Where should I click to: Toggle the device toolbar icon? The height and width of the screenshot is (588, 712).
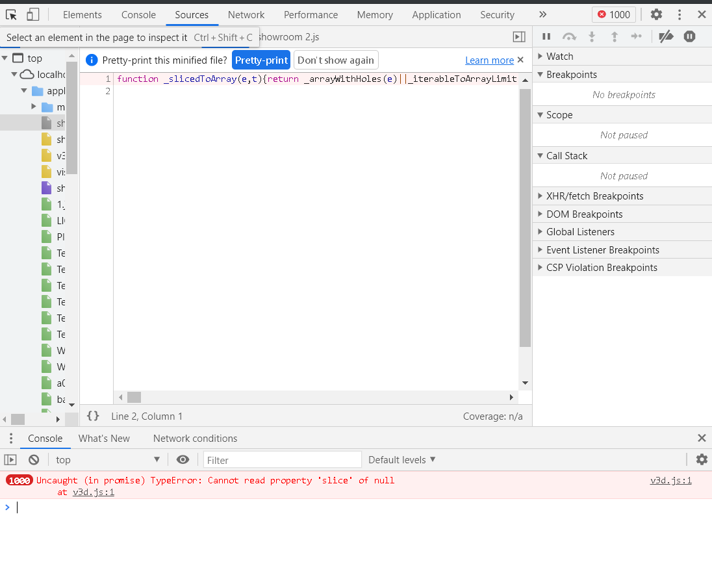(32, 14)
